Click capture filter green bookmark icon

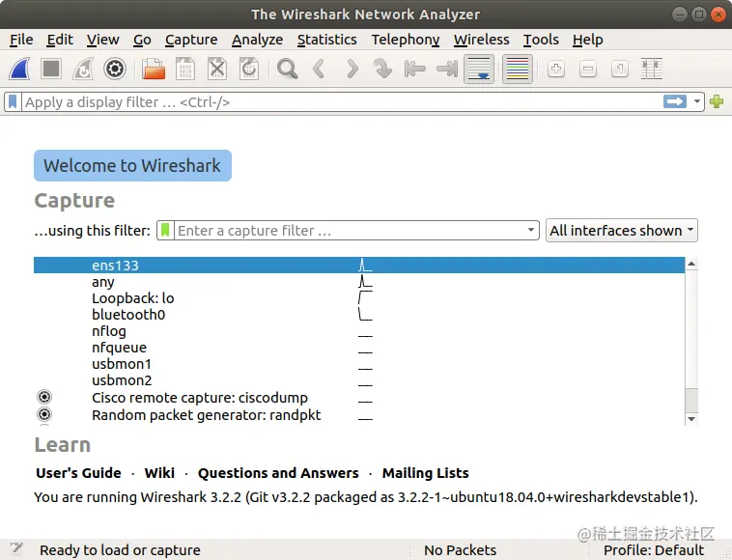click(x=165, y=230)
